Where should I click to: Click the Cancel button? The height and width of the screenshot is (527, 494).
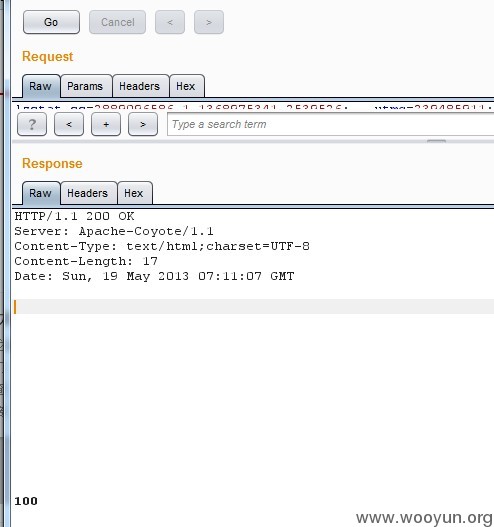click(x=118, y=22)
